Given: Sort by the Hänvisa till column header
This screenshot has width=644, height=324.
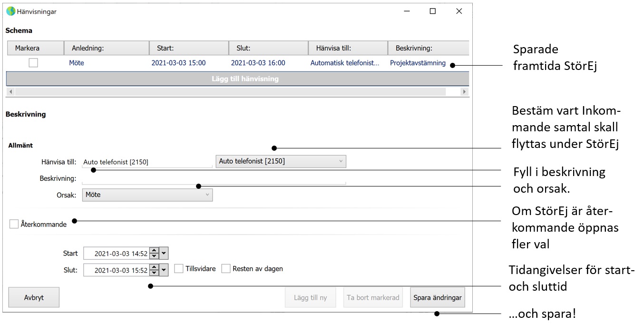Looking at the screenshot, I should tap(348, 48).
